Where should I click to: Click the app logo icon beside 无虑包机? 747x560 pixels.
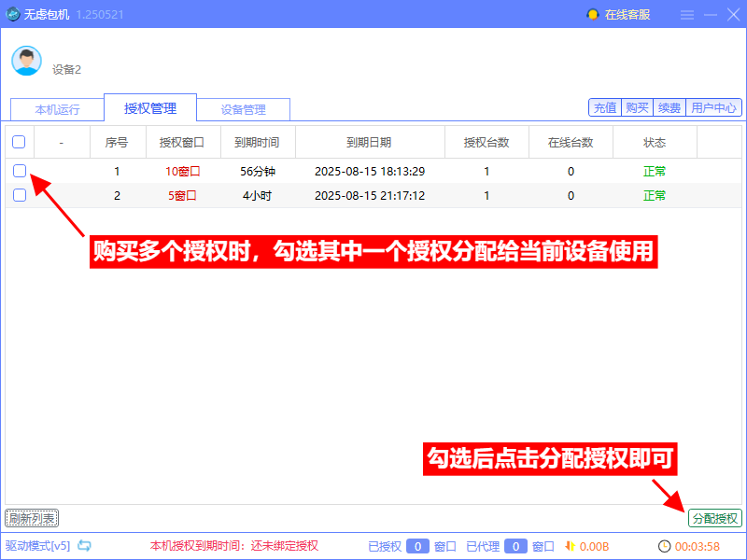(13, 14)
